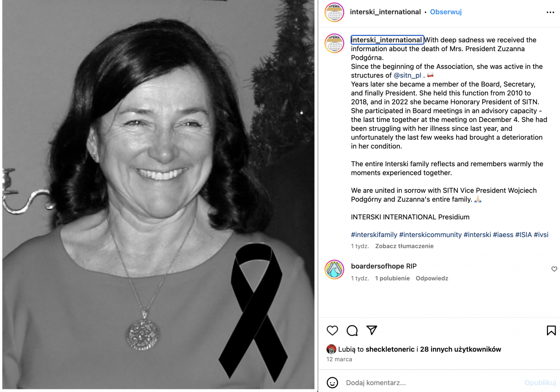
Task: Open the emoji picker smiley icon
Action: [x=332, y=383]
